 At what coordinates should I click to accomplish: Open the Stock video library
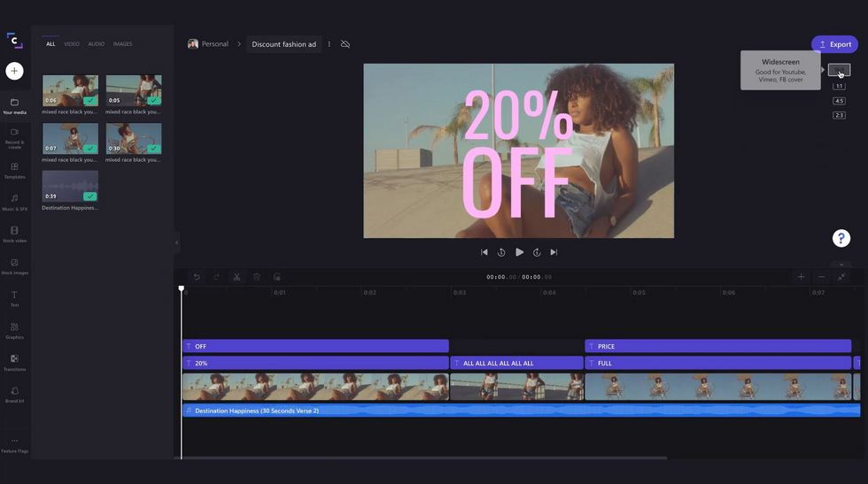(14, 234)
